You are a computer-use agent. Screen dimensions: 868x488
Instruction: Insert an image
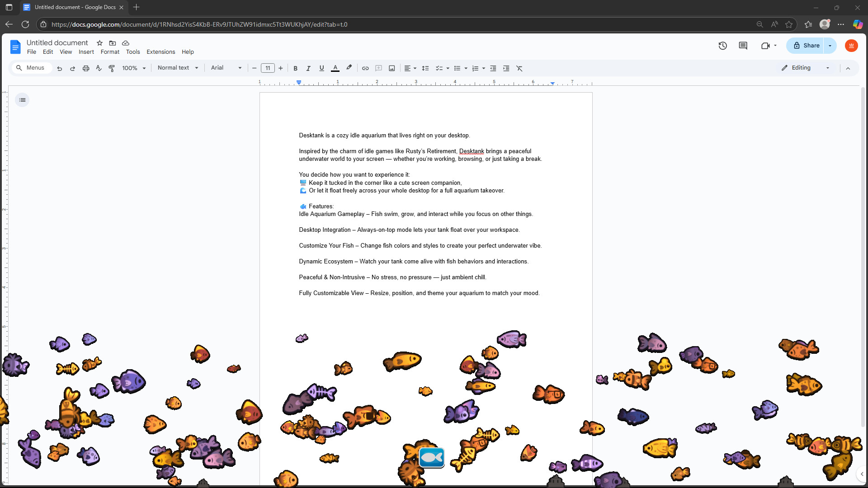tap(392, 68)
